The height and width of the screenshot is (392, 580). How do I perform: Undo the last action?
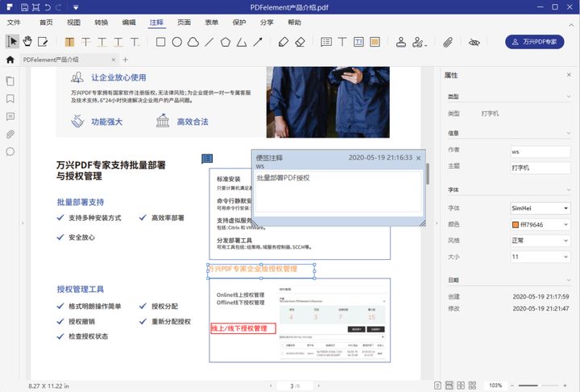pyautogui.click(x=48, y=7)
